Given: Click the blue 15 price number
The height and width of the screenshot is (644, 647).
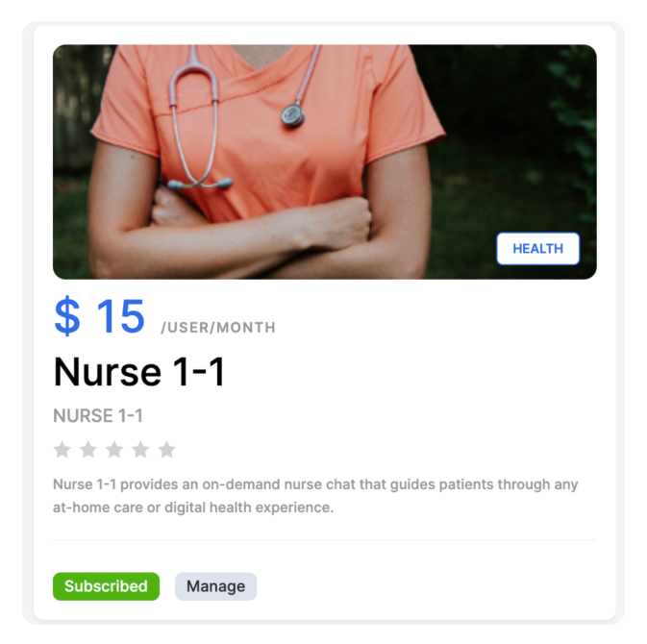Looking at the screenshot, I should pyautogui.click(x=120, y=316).
